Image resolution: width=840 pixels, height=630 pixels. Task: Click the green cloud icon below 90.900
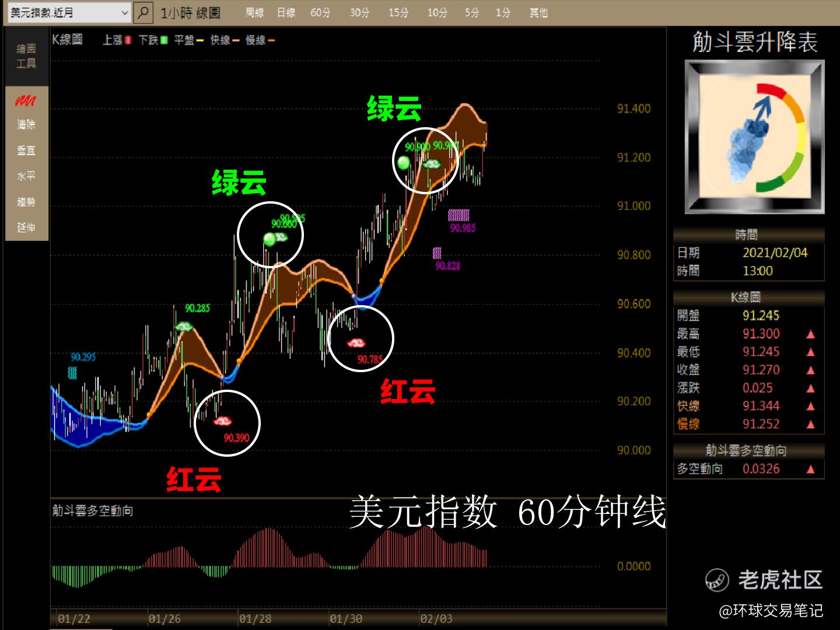click(432, 164)
